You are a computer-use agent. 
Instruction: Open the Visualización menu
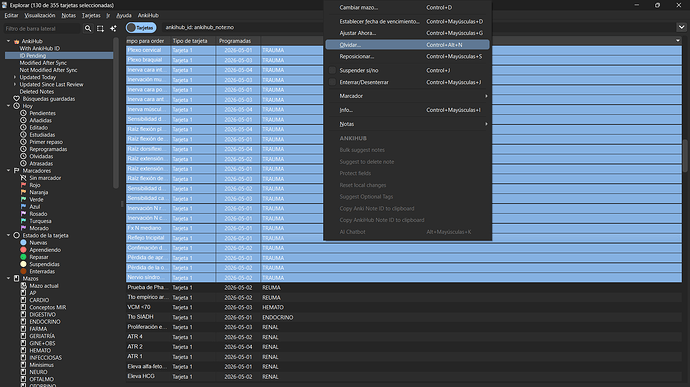point(40,15)
